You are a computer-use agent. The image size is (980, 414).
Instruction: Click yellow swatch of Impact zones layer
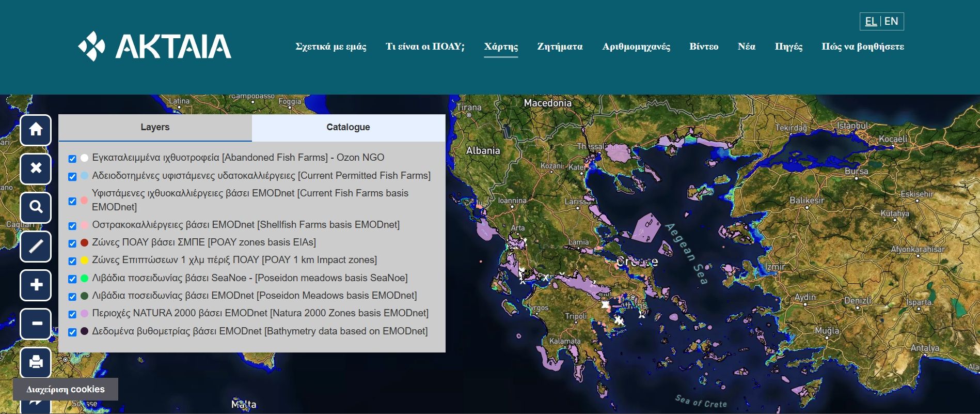coord(84,260)
